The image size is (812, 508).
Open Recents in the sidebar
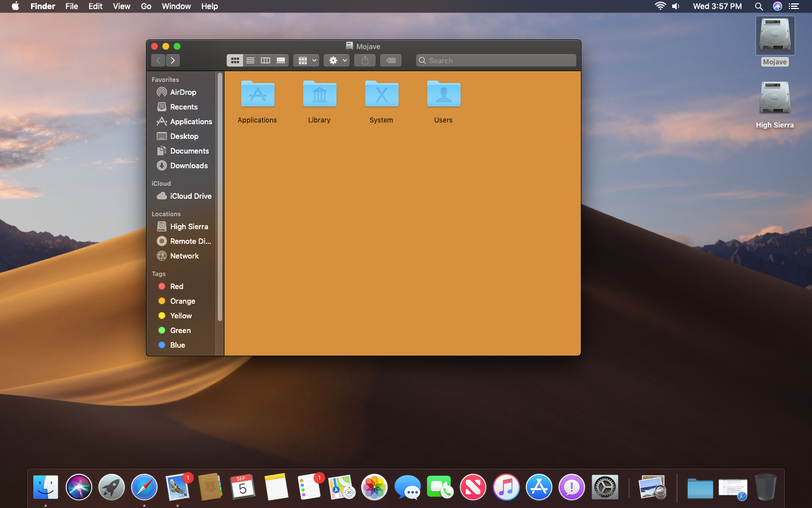pyautogui.click(x=183, y=107)
